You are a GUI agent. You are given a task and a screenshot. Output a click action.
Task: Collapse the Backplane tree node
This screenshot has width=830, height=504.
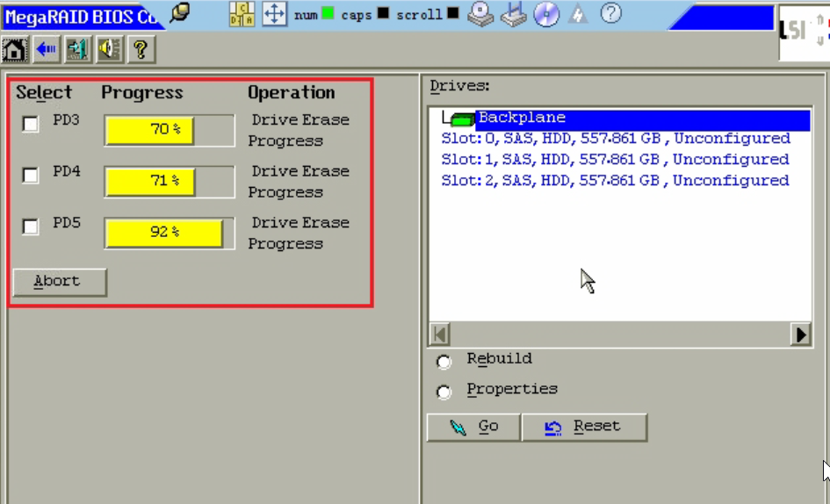pos(462,119)
